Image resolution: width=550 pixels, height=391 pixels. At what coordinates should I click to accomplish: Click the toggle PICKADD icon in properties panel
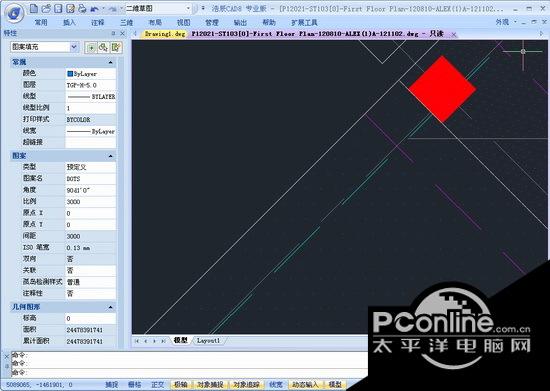tap(91, 47)
